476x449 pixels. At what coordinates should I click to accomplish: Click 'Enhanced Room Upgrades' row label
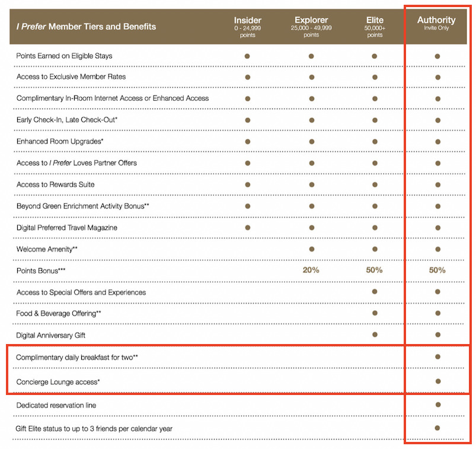(60, 141)
